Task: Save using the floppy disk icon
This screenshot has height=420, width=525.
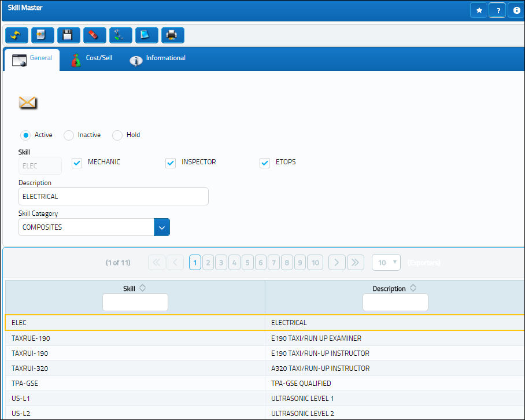Action: 69,35
